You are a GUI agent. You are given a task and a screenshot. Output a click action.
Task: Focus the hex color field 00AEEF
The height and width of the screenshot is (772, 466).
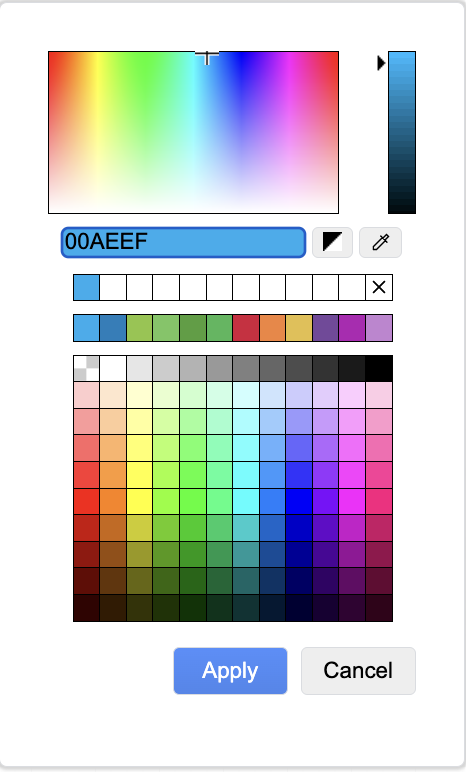click(183, 242)
